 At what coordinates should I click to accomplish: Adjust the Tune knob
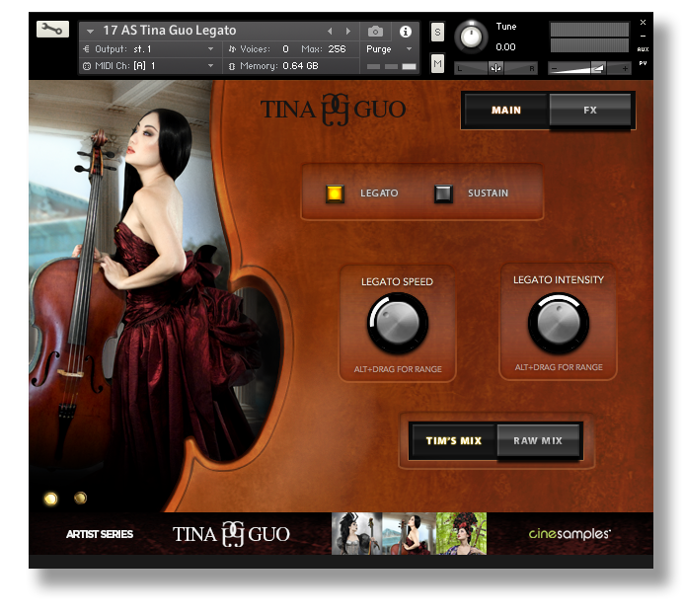(471, 37)
